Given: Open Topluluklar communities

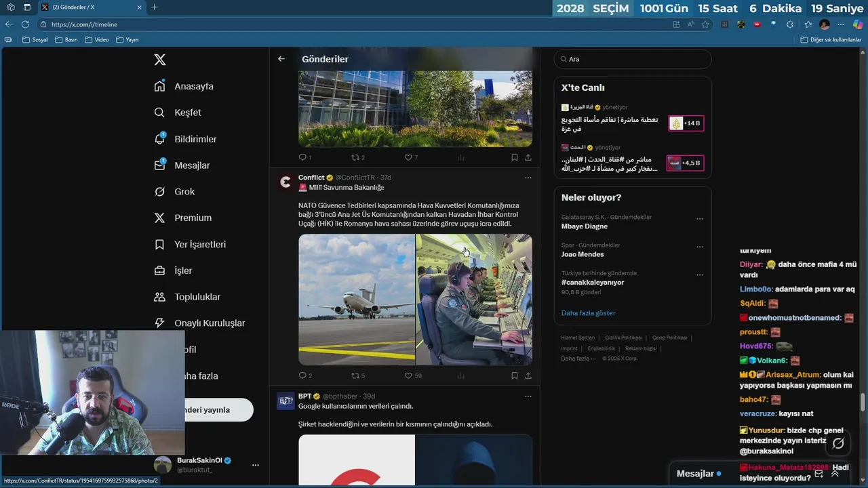Looking at the screenshot, I should [x=187, y=297].
